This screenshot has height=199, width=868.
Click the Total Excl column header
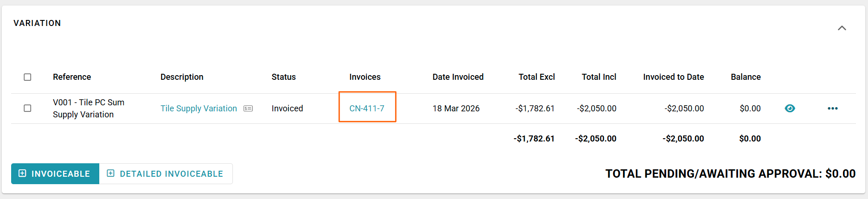(x=536, y=77)
